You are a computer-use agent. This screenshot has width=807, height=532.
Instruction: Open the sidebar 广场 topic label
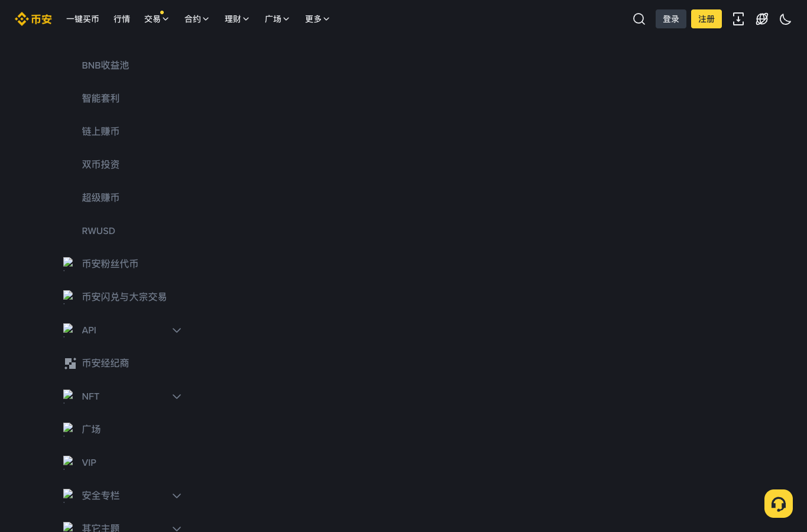91,429
